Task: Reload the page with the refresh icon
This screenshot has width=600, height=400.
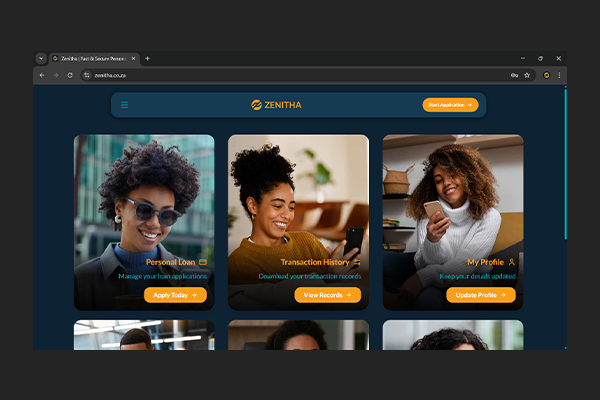Action: tap(70, 75)
